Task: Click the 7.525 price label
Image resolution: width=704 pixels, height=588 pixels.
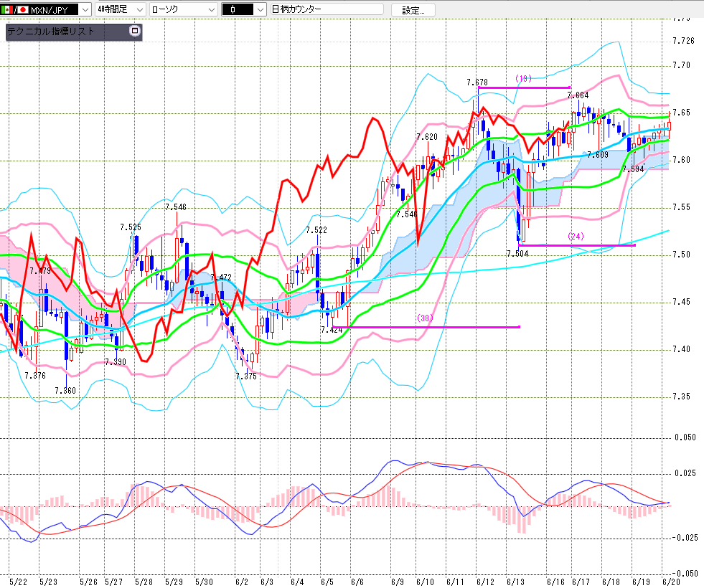Action: pyautogui.click(x=131, y=227)
